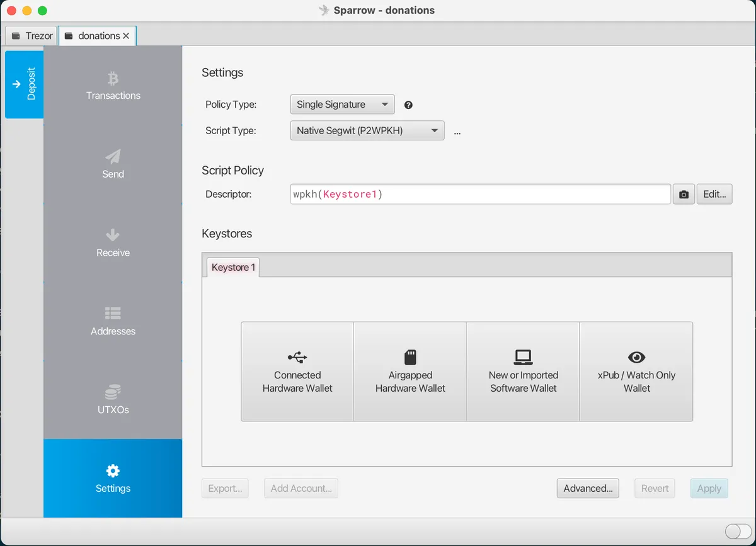Screen dimensions: 756x546
Task: Choose Connected Hardware Wallet keystore
Action: tap(297, 372)
